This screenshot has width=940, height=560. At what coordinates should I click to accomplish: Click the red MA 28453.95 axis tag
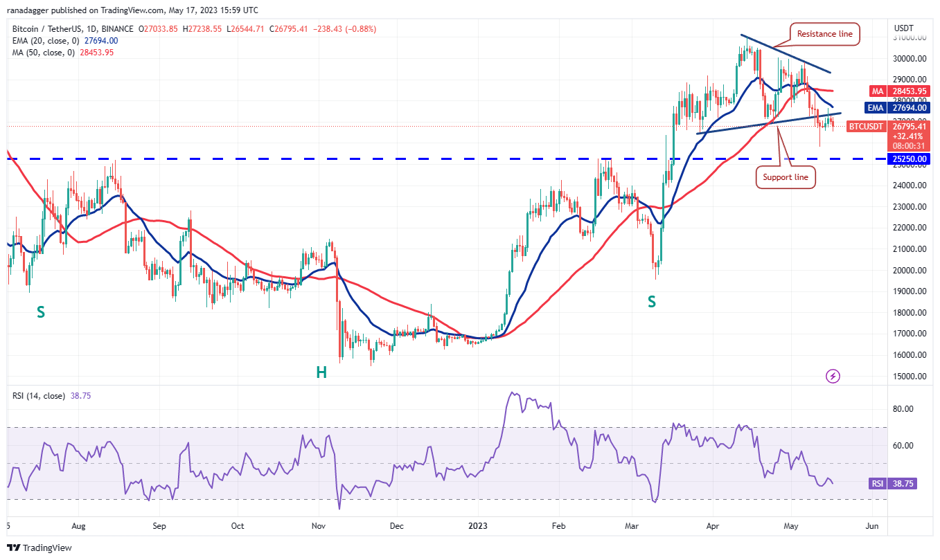(x=901, y=91)
